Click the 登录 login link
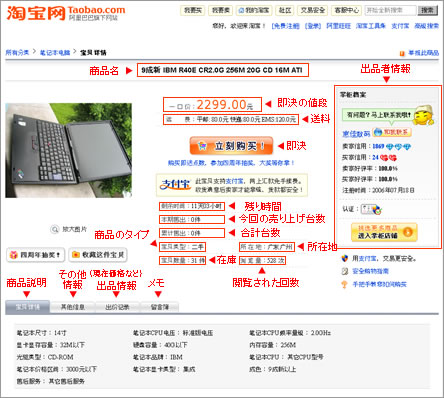This screenshot has height=398, width=444. tap(313, 26)
